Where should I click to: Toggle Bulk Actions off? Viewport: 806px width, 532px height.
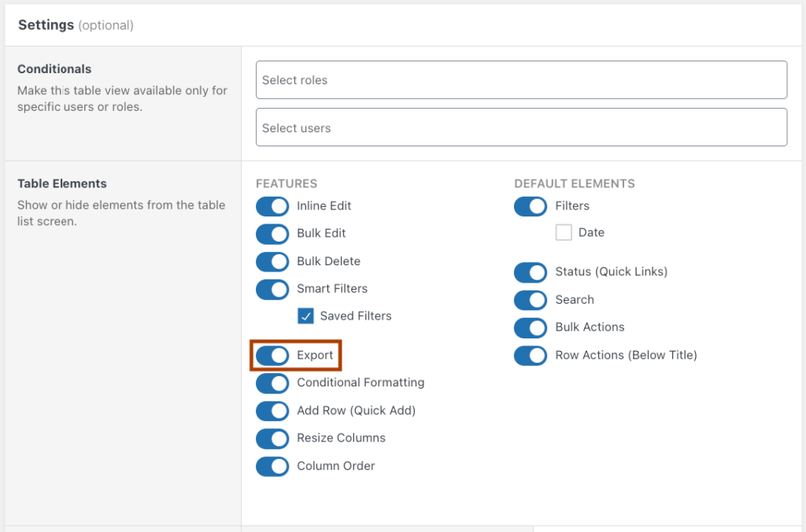(x=531, y=327)
